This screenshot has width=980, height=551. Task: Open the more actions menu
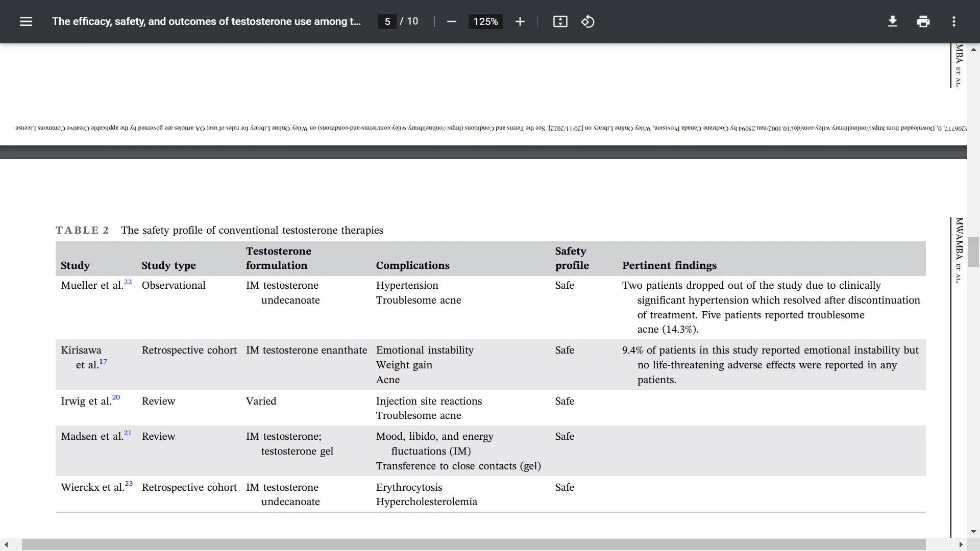point(953,21)
